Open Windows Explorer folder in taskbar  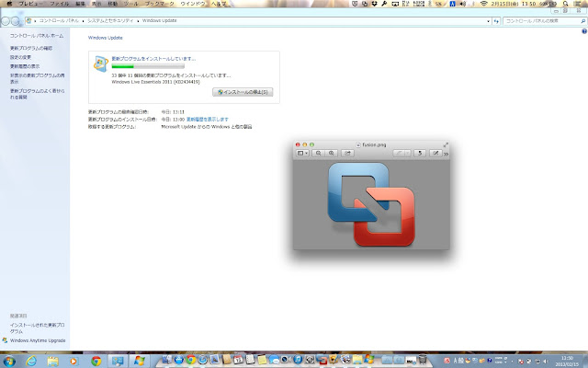coord(53,362)
